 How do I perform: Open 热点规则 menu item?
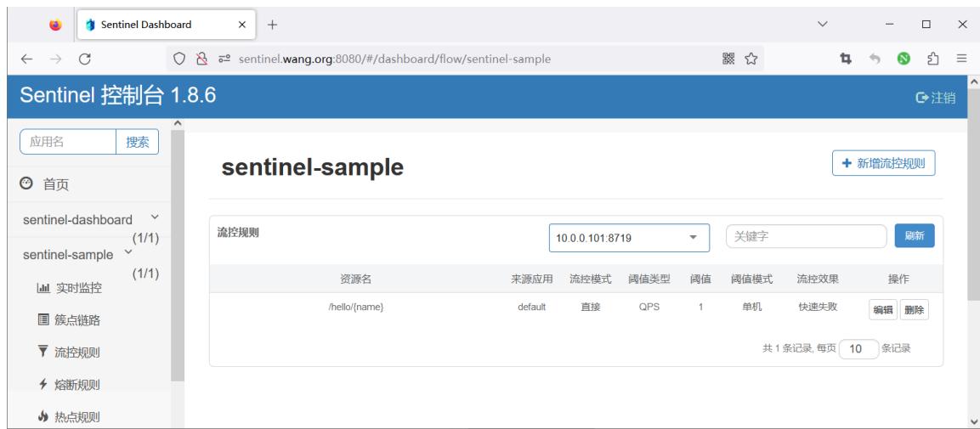click(77, 417)
